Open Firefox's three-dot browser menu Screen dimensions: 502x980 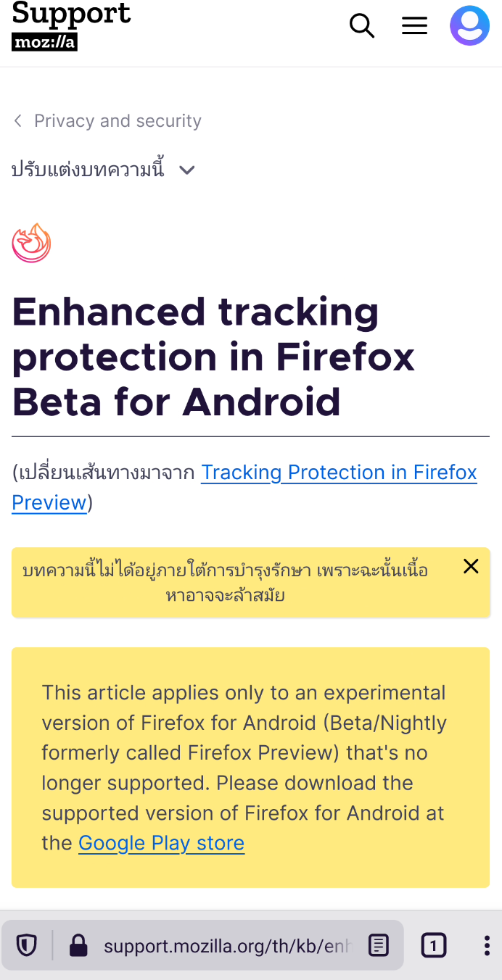[486, 945]
